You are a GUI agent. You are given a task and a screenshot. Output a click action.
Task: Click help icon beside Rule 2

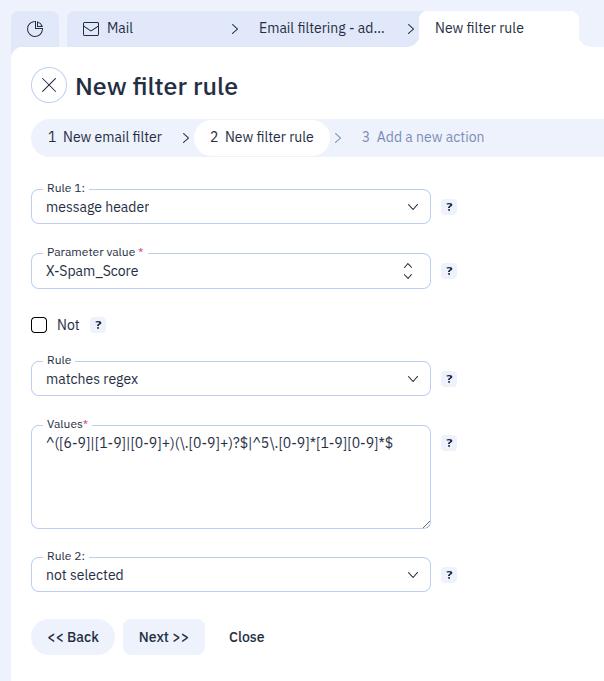click(449, 575)
